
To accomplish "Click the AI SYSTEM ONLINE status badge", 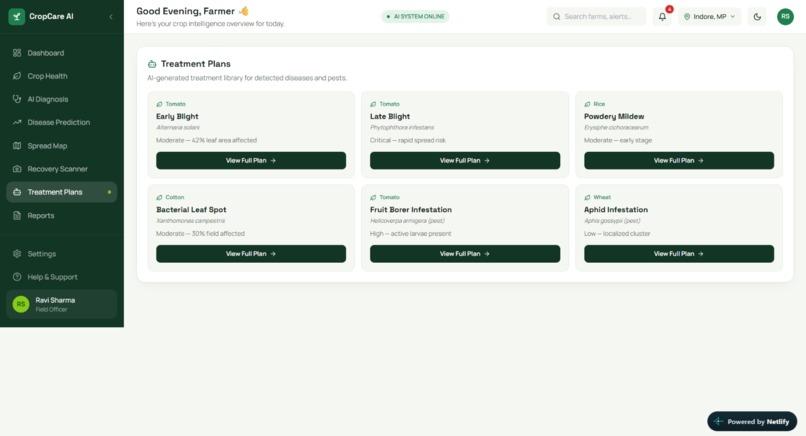I will pos(415,16).
